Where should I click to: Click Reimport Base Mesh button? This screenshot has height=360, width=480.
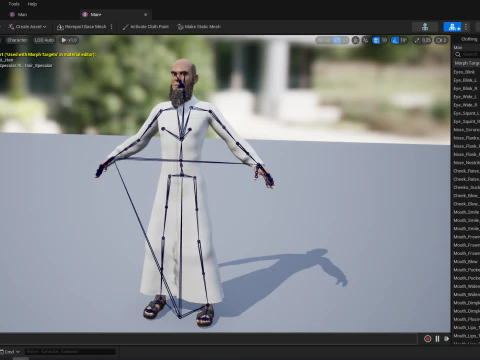82,27
